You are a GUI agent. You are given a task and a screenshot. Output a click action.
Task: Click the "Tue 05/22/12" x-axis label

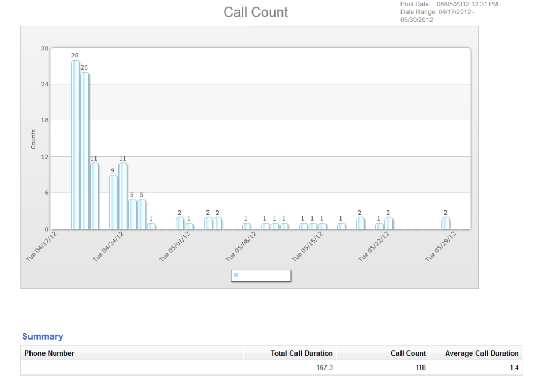tap(374, 246)
